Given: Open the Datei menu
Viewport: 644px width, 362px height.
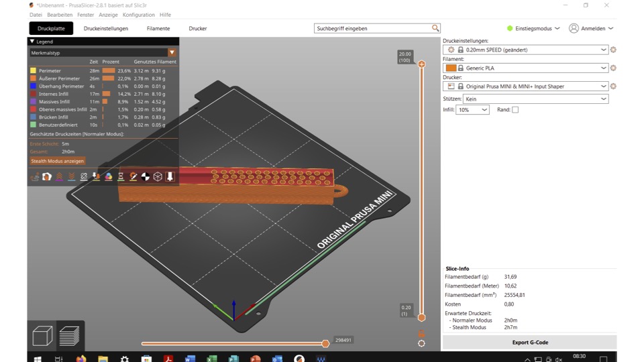Looking at the screenshot, I should tap(36, 15).
